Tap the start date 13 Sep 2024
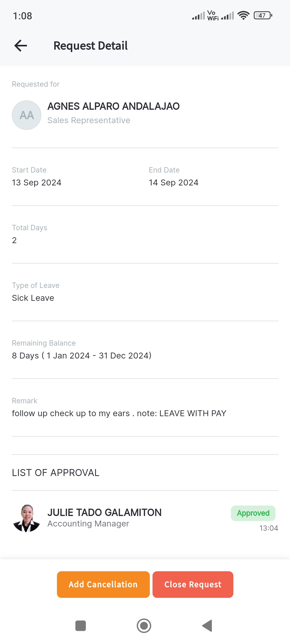The width and height of the screenshot is (290, 644). [x=37, y=182]
